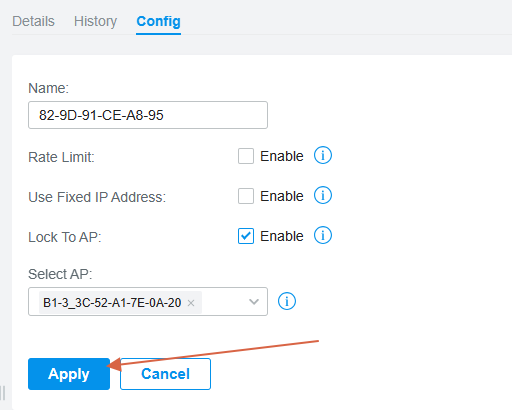This screenshot has width=512, height=410.
Task: Apply the configuration changes
Action: 69,374
